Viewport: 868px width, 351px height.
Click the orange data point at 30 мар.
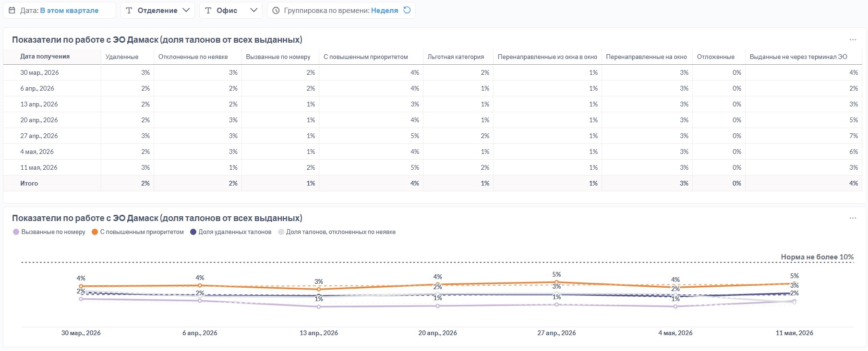coord(81,286)
